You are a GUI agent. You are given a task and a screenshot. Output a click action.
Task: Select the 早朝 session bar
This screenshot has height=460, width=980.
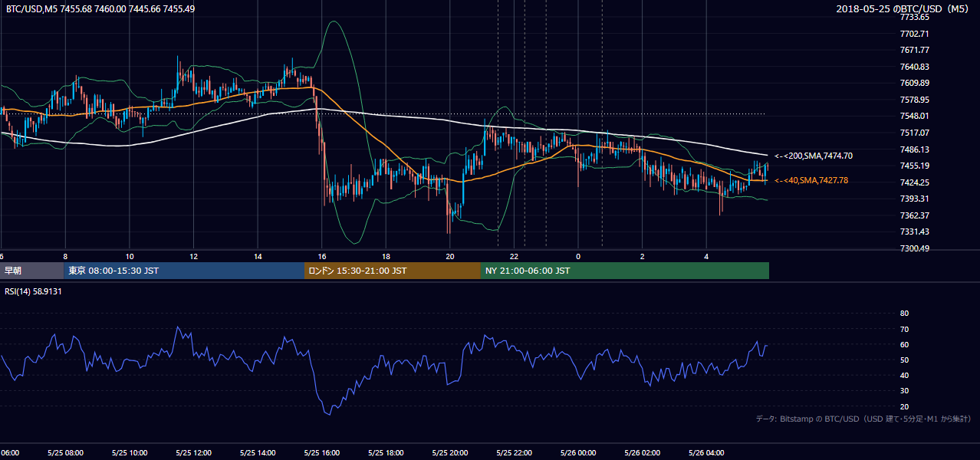(31, 271)
